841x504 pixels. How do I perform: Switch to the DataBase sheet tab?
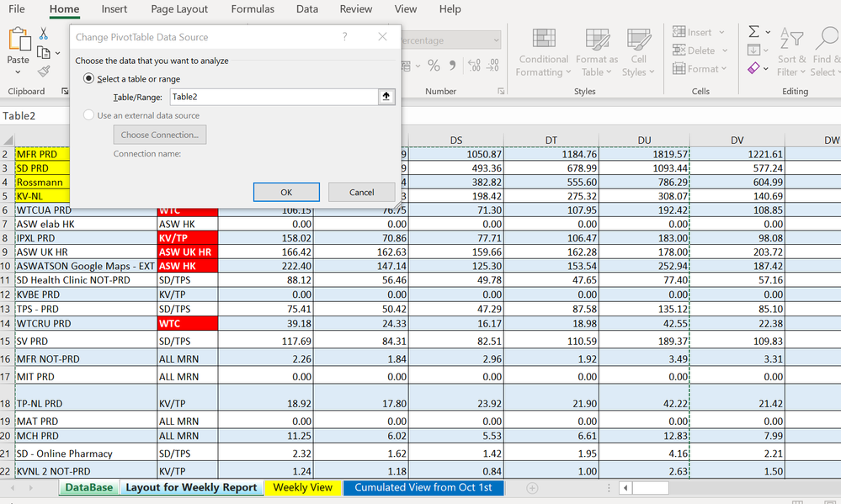89,487
